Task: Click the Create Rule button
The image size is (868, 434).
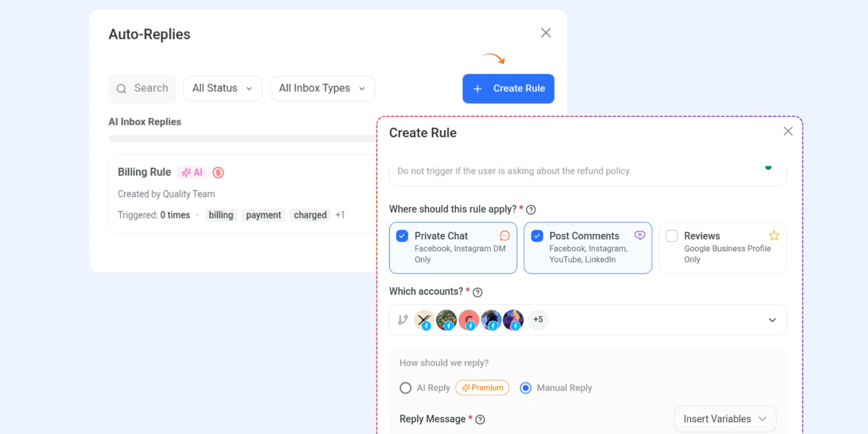Action: (x=508, y=88)
